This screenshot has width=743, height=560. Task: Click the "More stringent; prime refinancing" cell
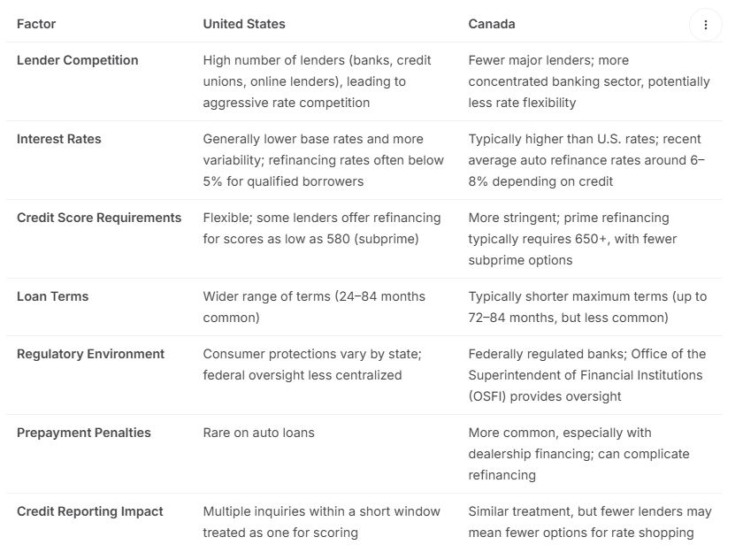[x=569, y=239]
